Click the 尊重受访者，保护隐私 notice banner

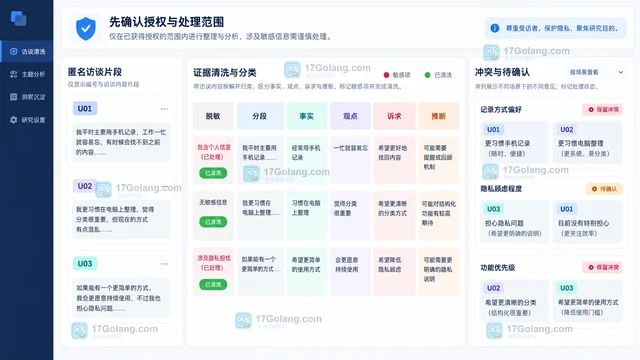[556, 28]
